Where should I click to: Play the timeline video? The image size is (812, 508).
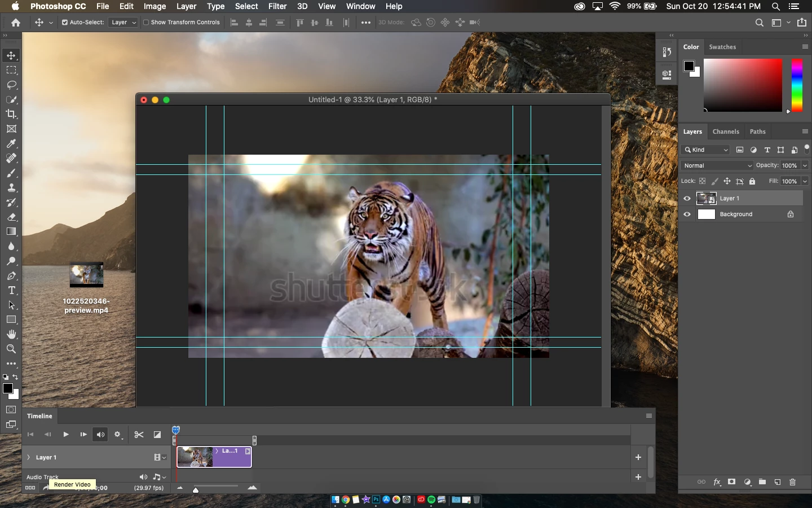tap(66, 435)
